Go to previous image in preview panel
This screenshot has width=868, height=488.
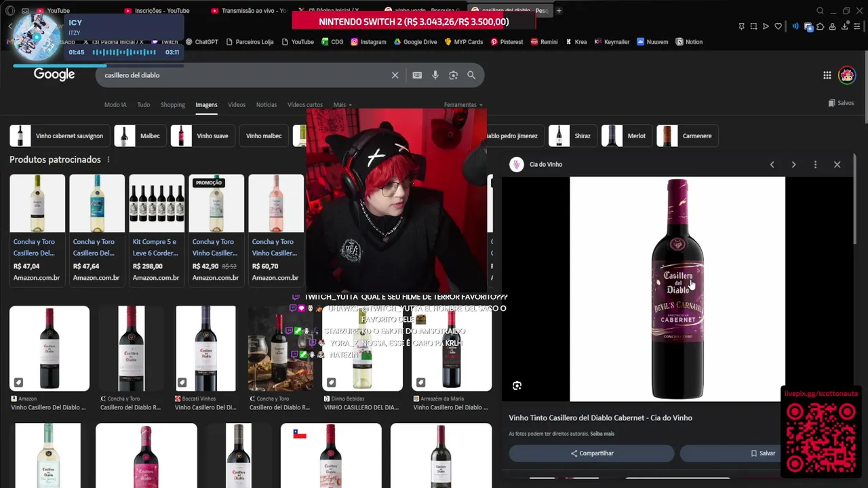click(772, 165)
